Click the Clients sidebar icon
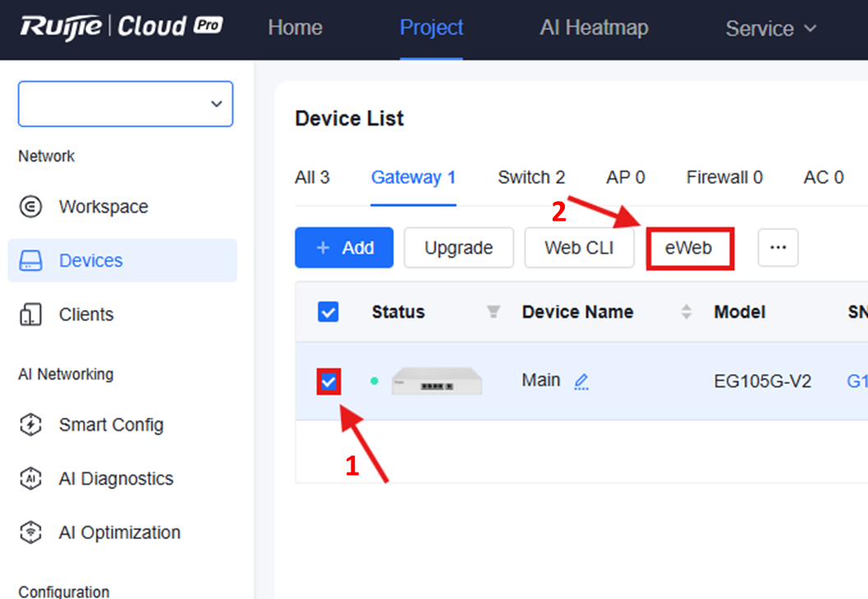Viewport: 868px width, 599px height. 30,315
